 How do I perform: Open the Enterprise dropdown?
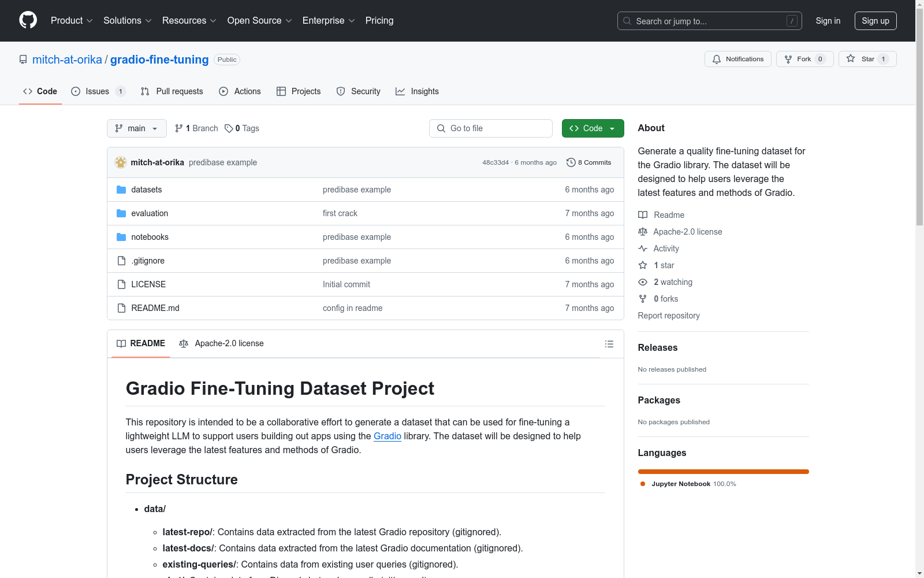329,21
